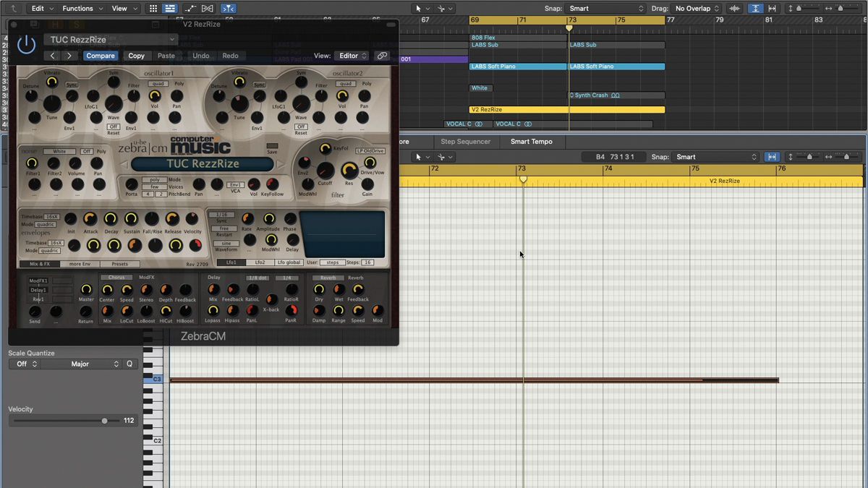The width and height of the screenshot is (868, 488).
Task: Toggle the MIDI In icon in the toolbar
Action: [x=207, y=8]
